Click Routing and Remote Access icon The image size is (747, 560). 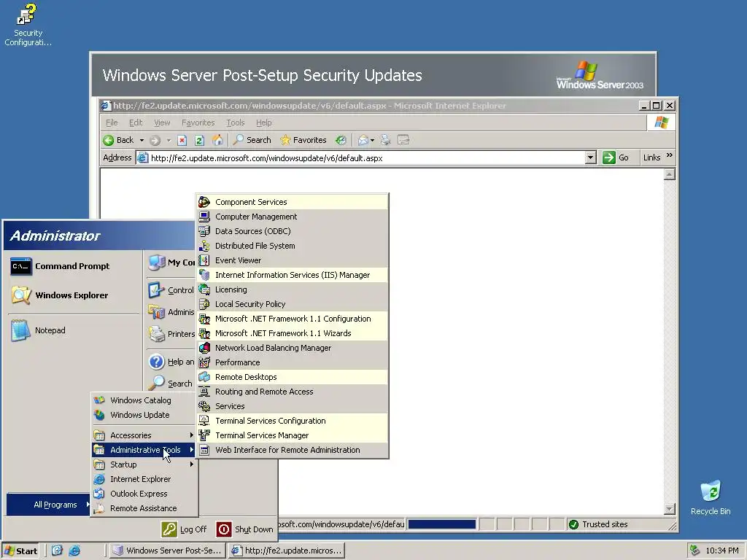pyautogui.click(x=204, y=392)
